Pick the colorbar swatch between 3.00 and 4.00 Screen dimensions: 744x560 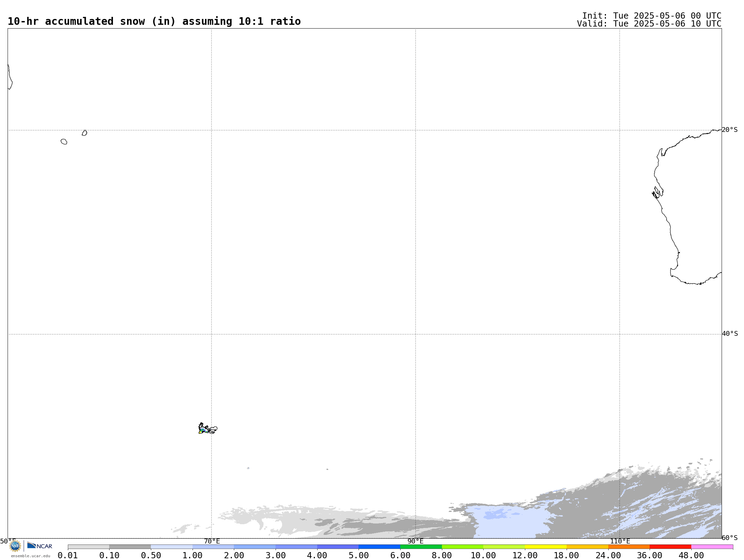tap(296, 547)
